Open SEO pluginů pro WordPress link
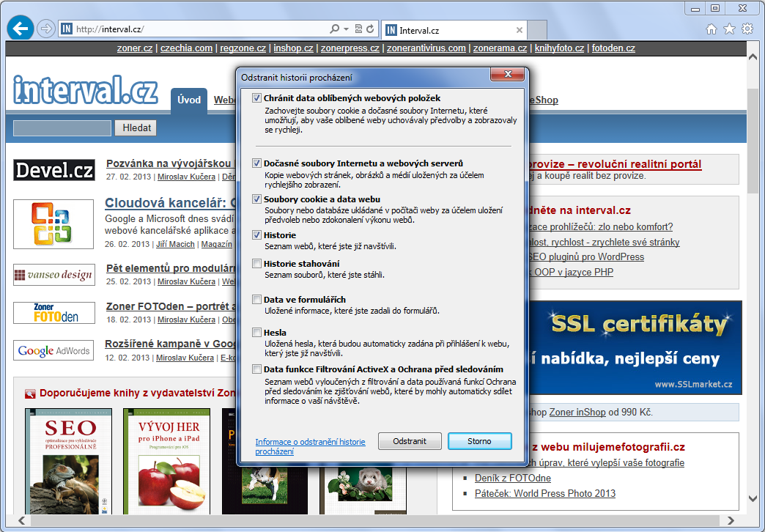The image size is (765, 532). pos(586,257)
